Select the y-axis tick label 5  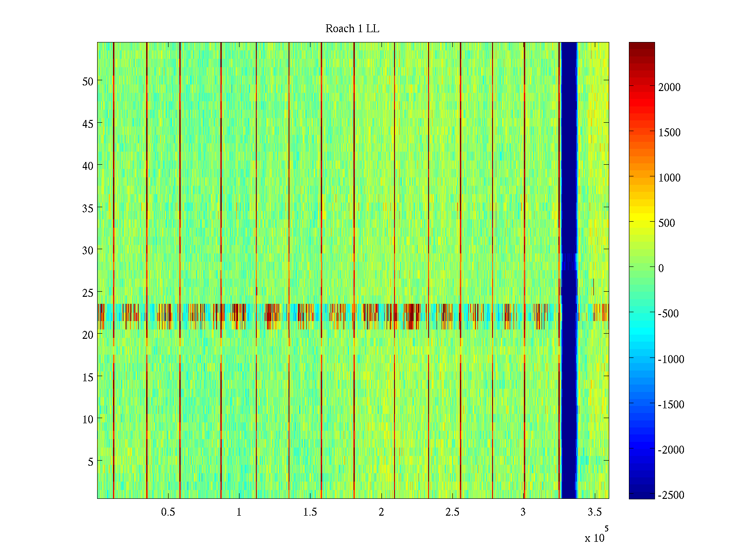[x=90, y=462]
